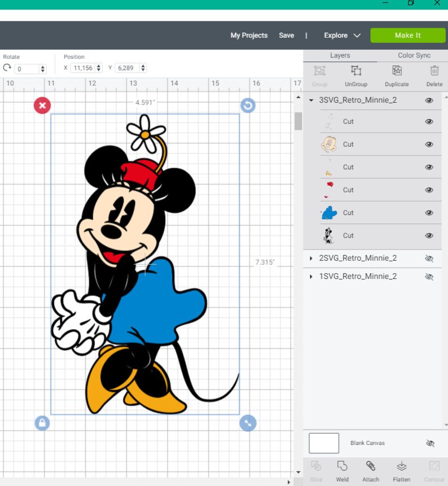
Task: Select the topmost white Cut layer thumbnail
Action: (329, 121)
